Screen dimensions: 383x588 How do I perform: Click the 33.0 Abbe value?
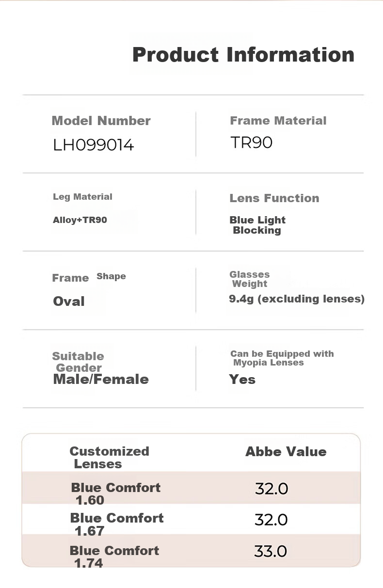271,551
